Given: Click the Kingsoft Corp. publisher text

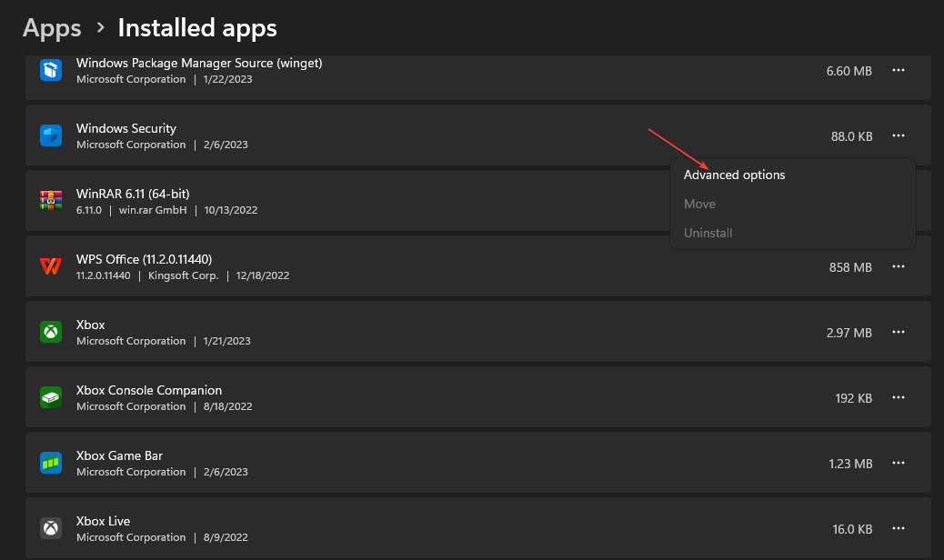Looking at the screenshot, I should (184, 275).
